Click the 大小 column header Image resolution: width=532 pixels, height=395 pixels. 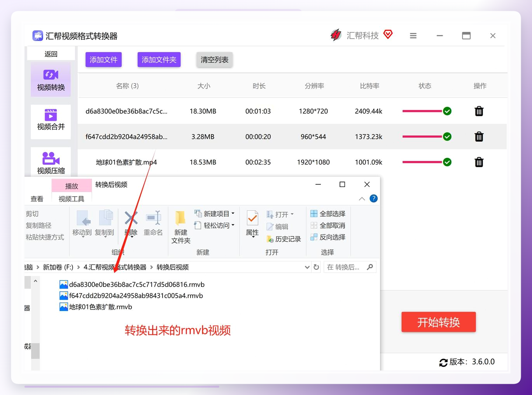[x=203, y=86]
